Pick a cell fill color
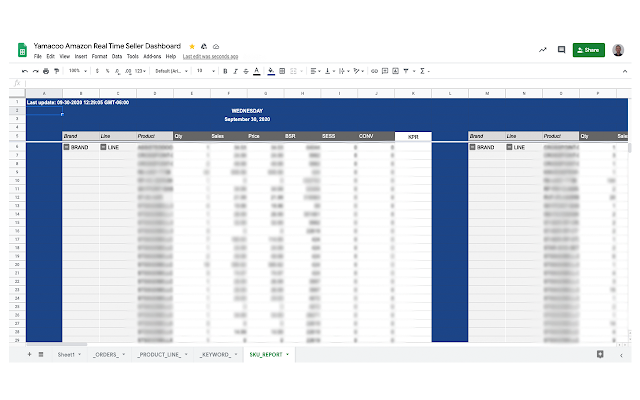 tap(271, 71)
